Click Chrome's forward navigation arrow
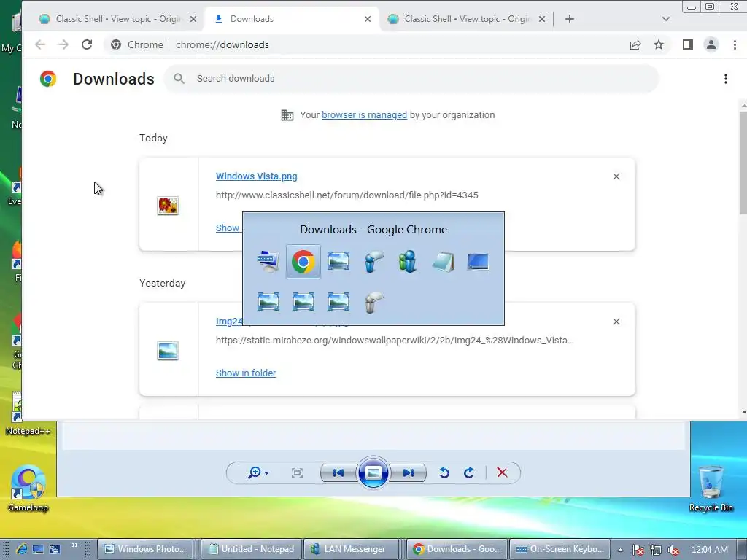The width and height of the screenshot is (747, 560). pyautogui.click(x=63, y=44)
